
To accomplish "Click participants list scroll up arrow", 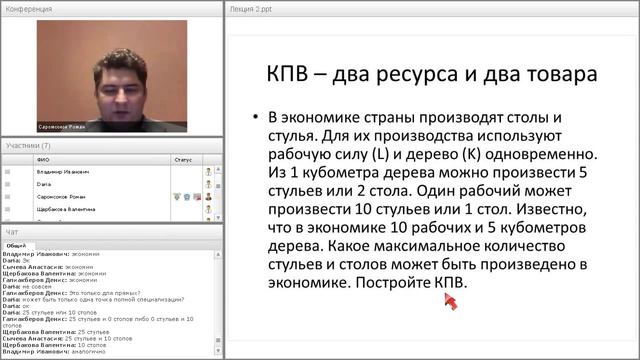I will pos(218,169).
